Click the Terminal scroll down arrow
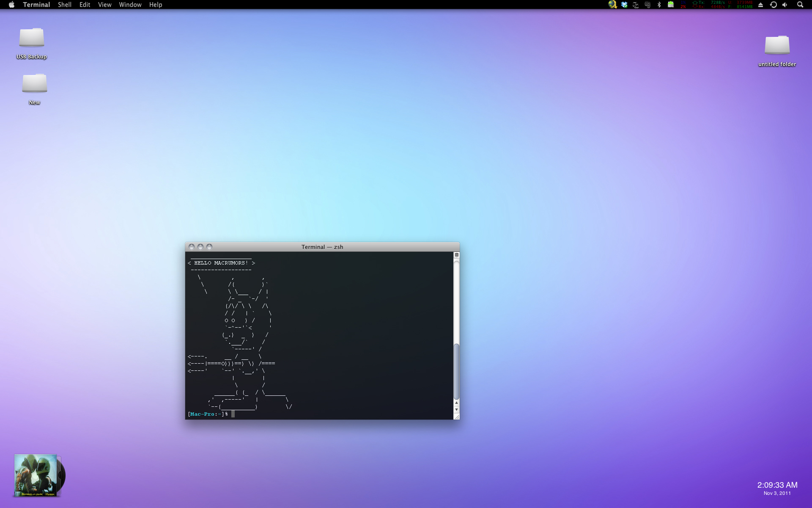Viewport: 812px width, 508px height. pyautogui.click(x=456, y=410)
